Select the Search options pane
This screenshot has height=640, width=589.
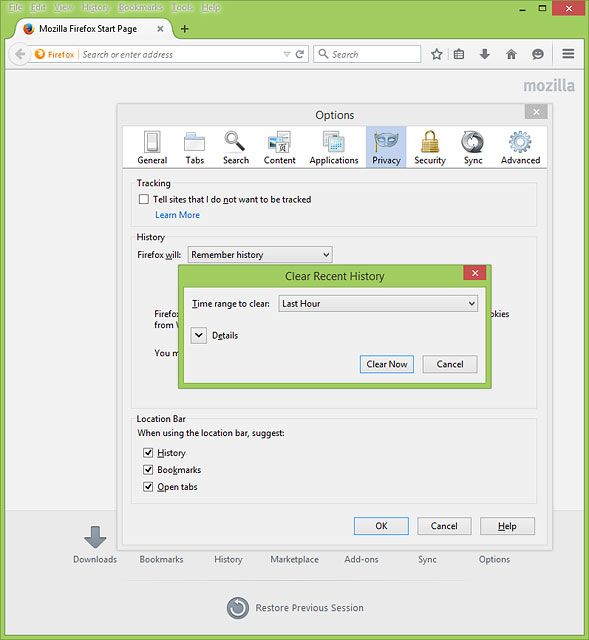(236, 147)
